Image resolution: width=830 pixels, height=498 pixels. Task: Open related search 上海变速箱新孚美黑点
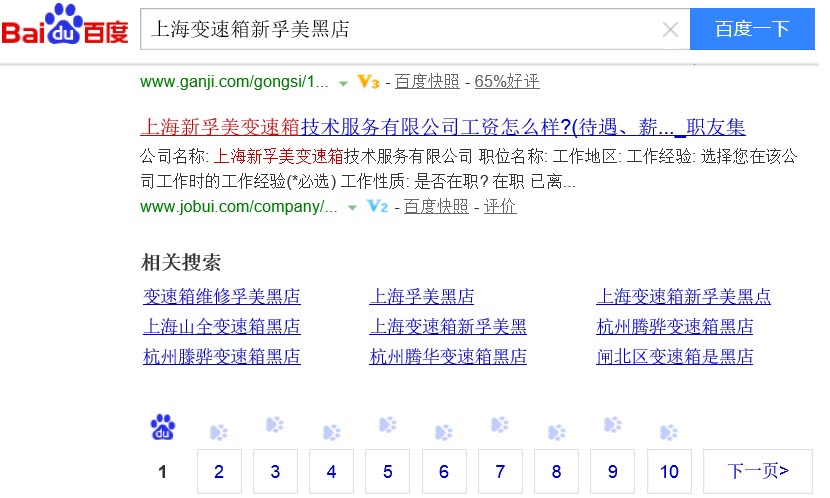pyautogui.click(x=683, y=296)
